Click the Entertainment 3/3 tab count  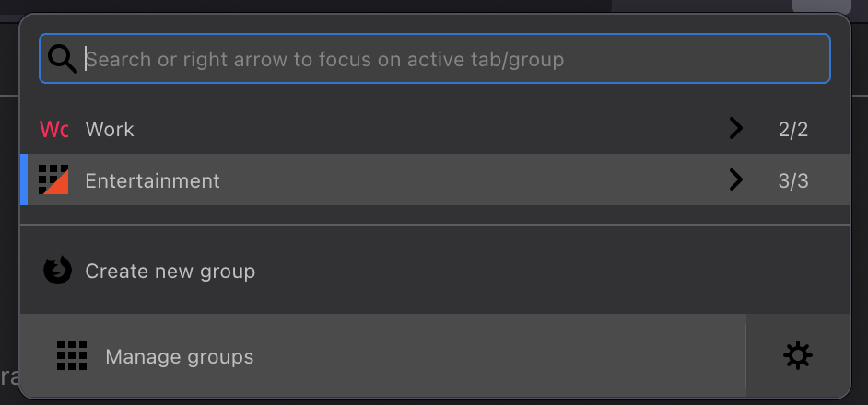point(792,180)
